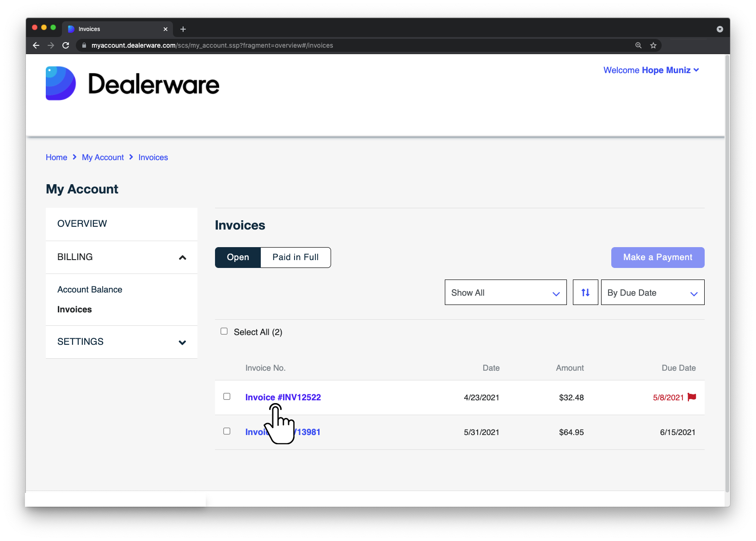Open a new browser tab with the plus icon
The image size is (756, 541).
[183, 29]
